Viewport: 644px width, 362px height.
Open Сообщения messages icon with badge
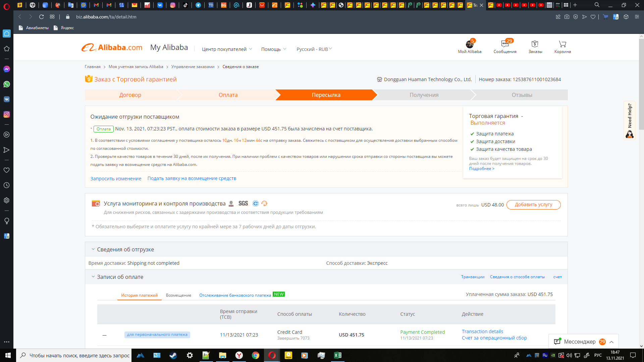pyautogui.click(x=505, y=44)
